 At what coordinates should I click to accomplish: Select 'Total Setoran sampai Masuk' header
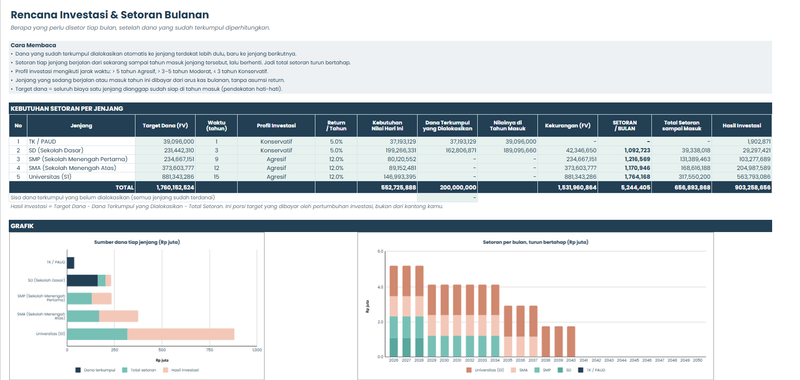tap(682, 125)
